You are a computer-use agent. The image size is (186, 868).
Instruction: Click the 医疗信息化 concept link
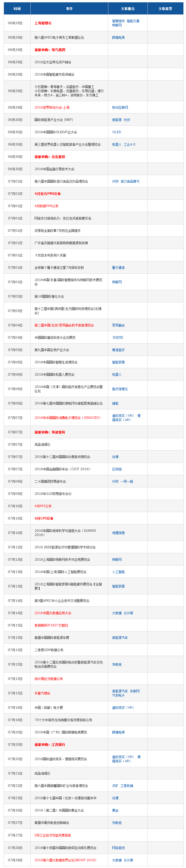tap(120, 389)
